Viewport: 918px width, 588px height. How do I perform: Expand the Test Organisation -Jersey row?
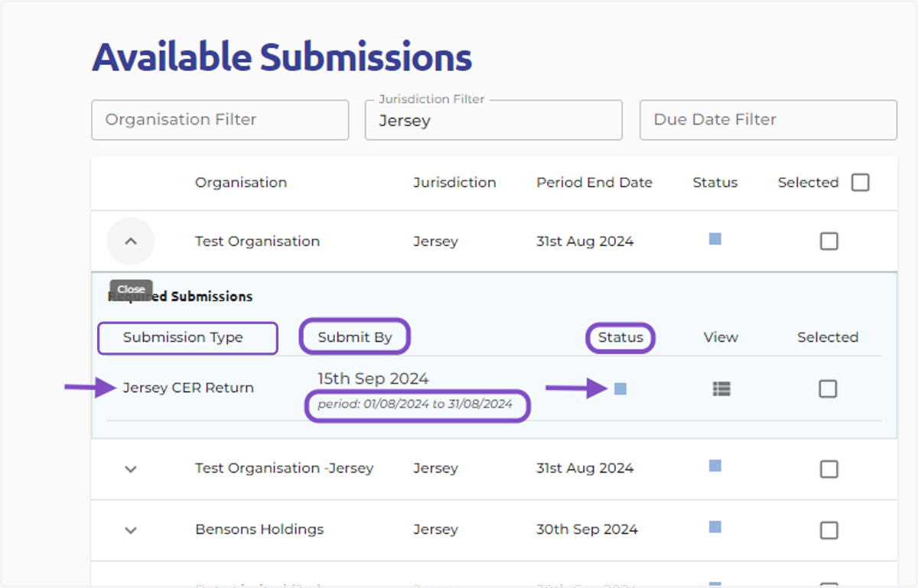point(131,469)
